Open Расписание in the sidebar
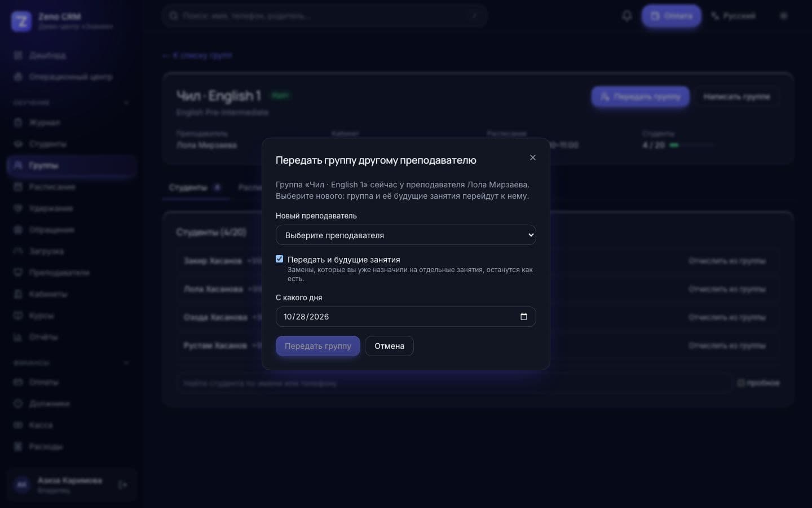Screen dimensions: 812x508 coord(72,187)
